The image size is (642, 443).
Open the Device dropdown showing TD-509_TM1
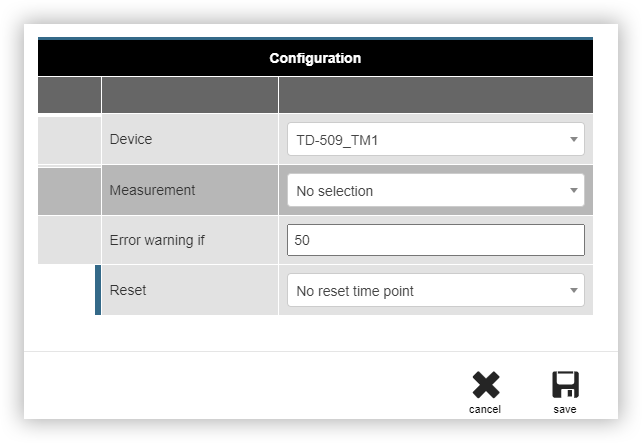tap(436, 139)
